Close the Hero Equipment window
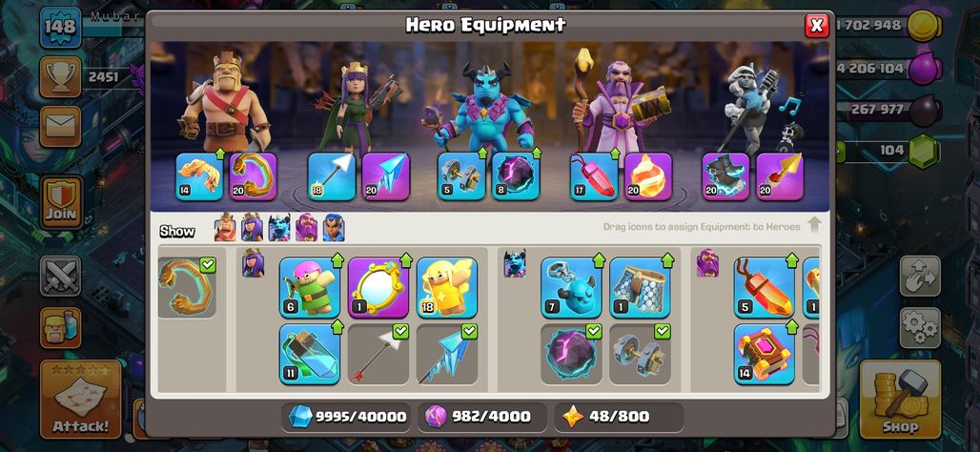The image size is (980, 452). (816, 25)
